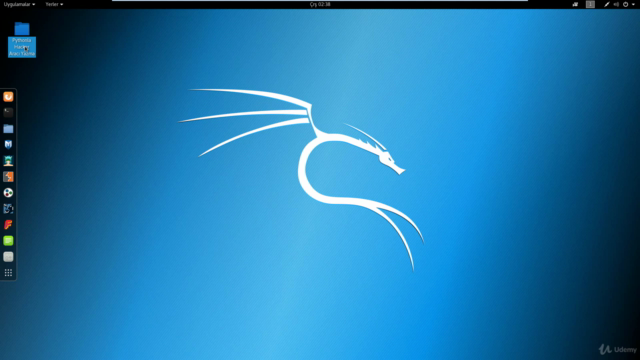Start BeEF XSS framework from dock

[x=8, y=209]
